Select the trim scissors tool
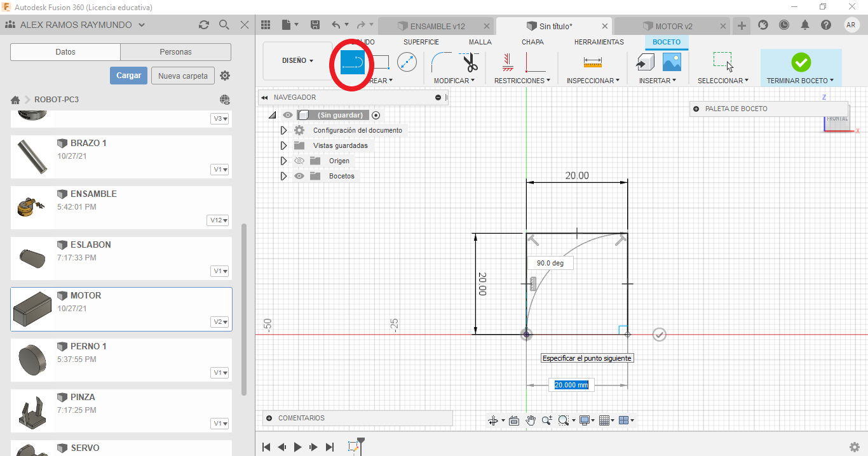Image resolution: width=868 pixels, height=456 pixels. (x=470, y=62)
